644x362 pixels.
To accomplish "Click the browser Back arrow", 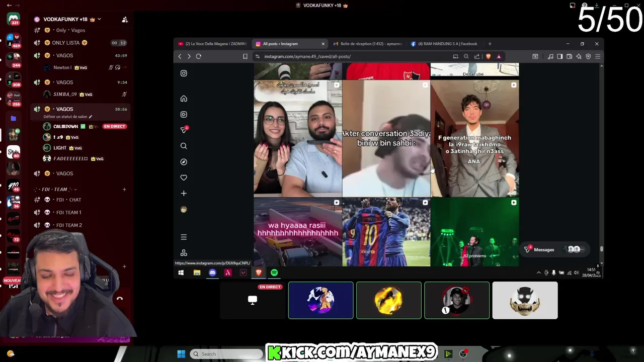I will point(180,56).
